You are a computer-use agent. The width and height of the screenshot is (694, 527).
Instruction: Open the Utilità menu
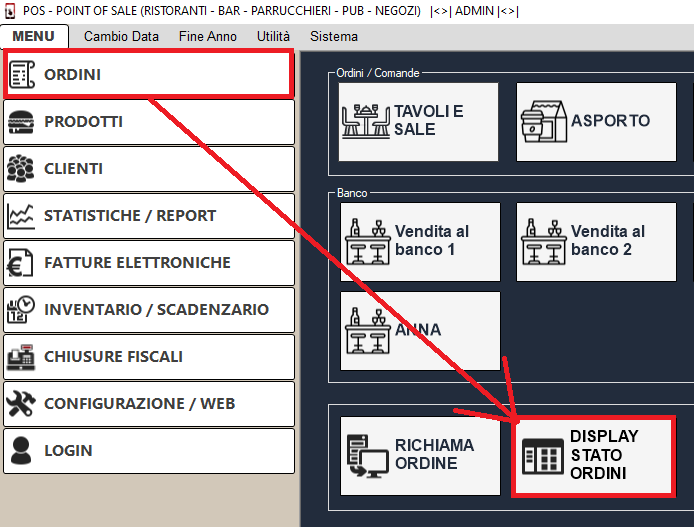(273, 36)
